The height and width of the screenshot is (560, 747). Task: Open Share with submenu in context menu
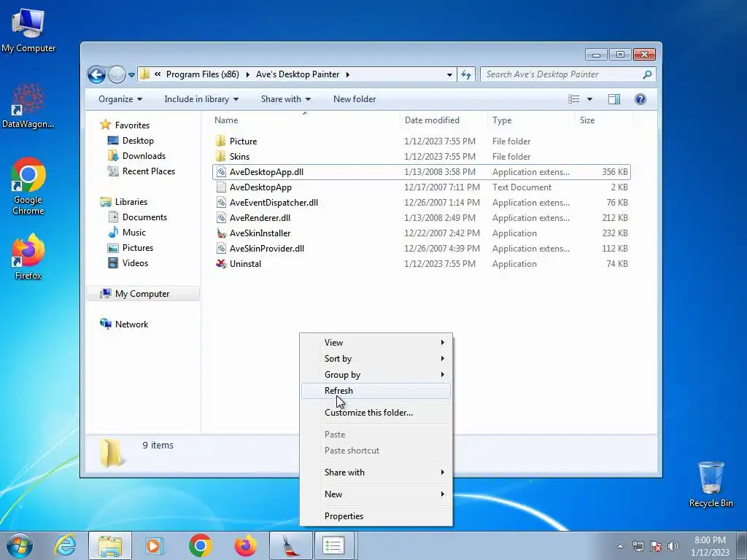[376, 472]
